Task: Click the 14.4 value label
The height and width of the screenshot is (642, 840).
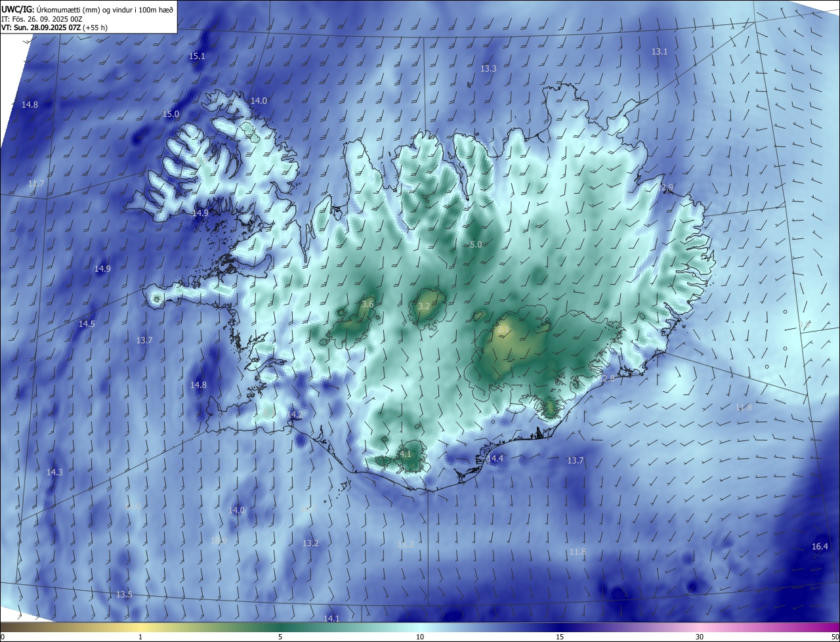Action: tap(495, 459)
